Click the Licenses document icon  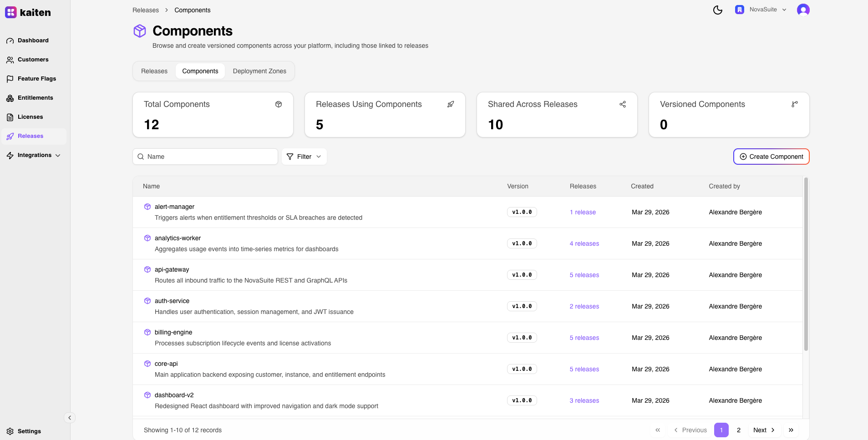[10, 117]
